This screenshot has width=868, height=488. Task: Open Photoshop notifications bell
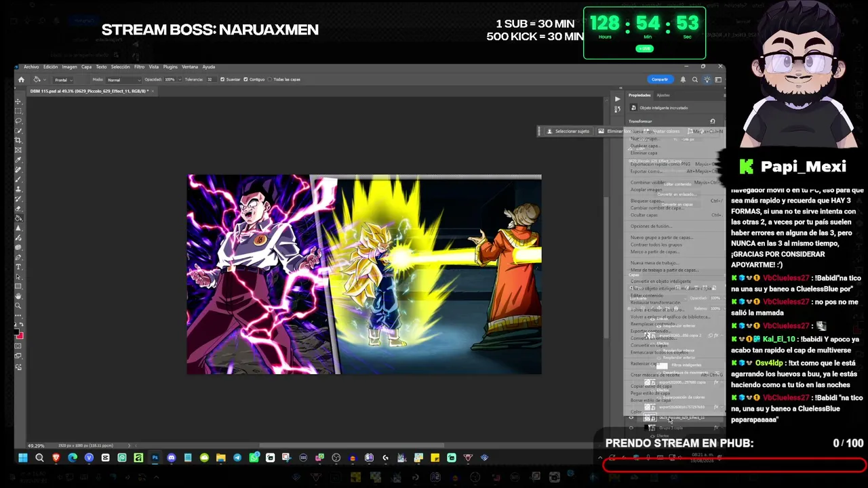pos(683,79)
